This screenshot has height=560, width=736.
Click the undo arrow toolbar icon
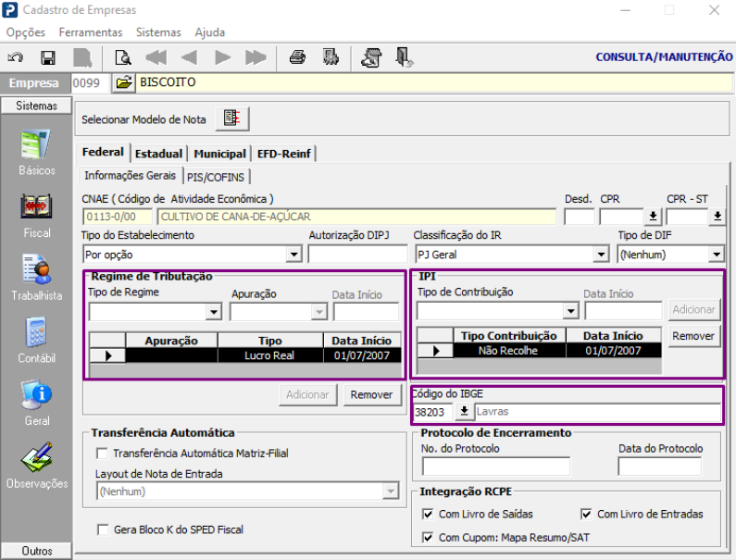tap(16, 57)
